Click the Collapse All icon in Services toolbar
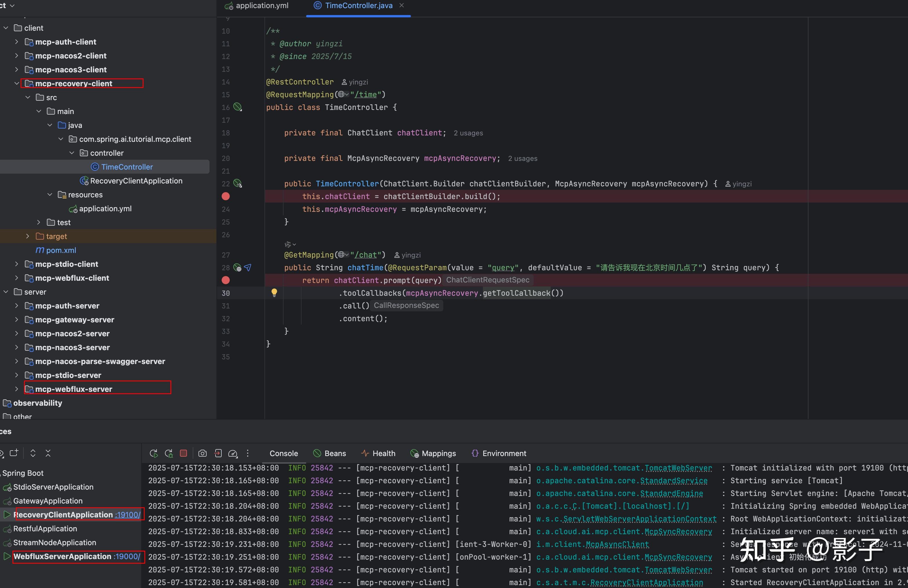This screenshot has height=588, width=908. pyautogui.click(x=48, y=453)
